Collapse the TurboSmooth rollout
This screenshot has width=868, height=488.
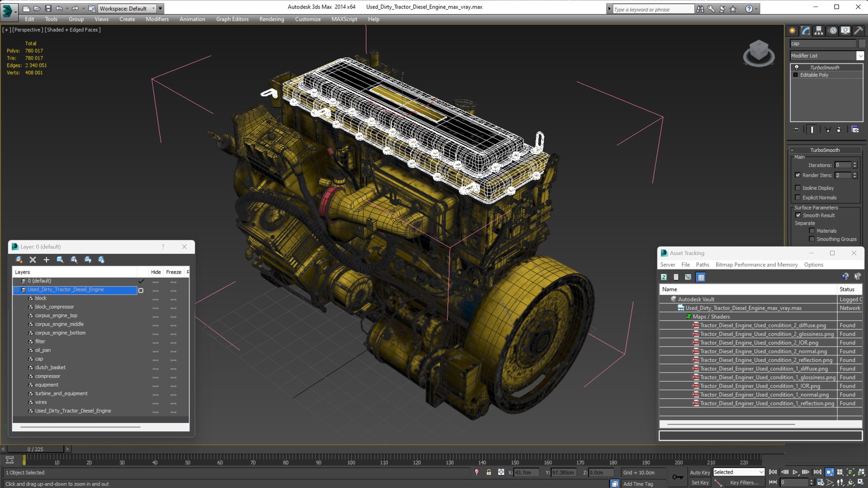click(x=792, y=150)
